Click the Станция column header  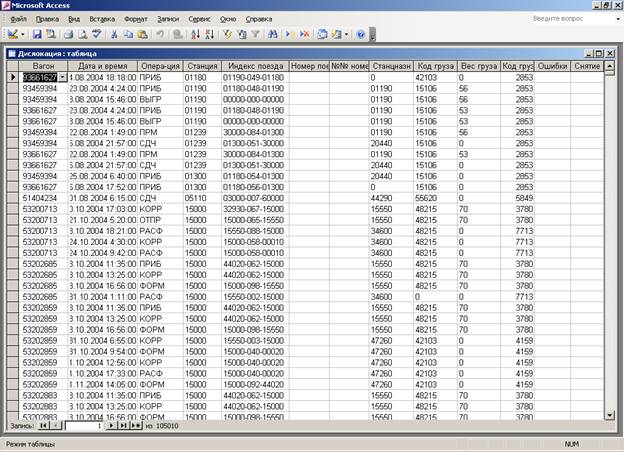pyautogui.click(x=202, y=65)
